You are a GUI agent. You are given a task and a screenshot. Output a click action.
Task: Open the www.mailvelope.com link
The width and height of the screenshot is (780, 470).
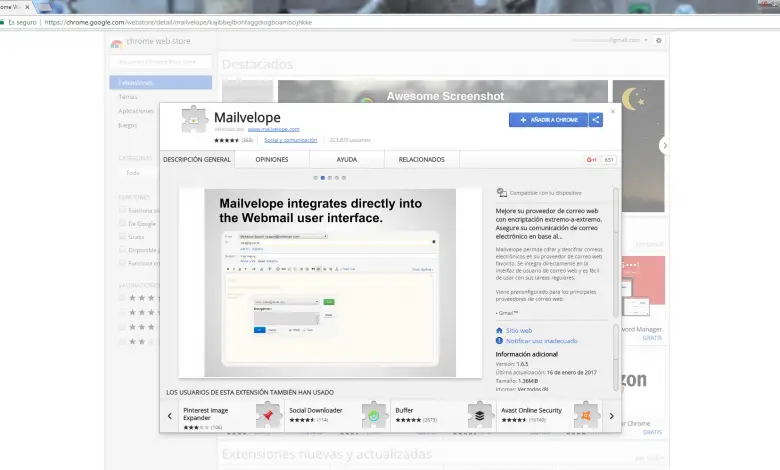[274, 129]
